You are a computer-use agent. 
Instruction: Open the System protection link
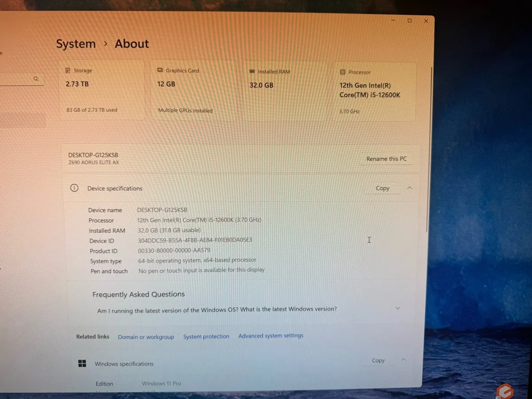(206, 336)
